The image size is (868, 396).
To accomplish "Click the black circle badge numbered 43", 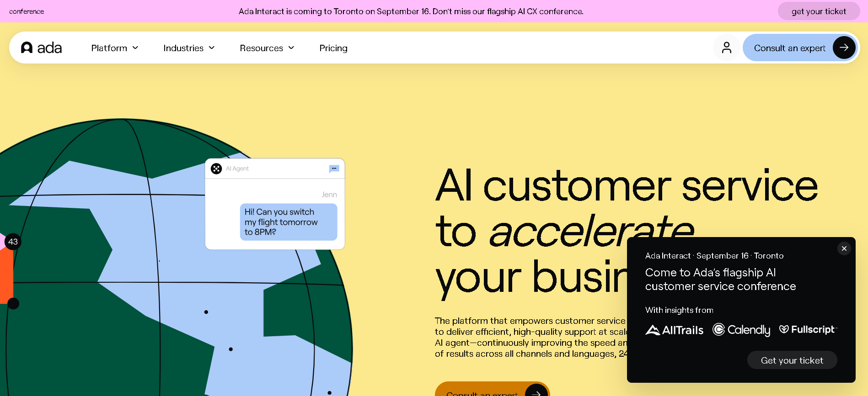I will (x=13, y=242).
